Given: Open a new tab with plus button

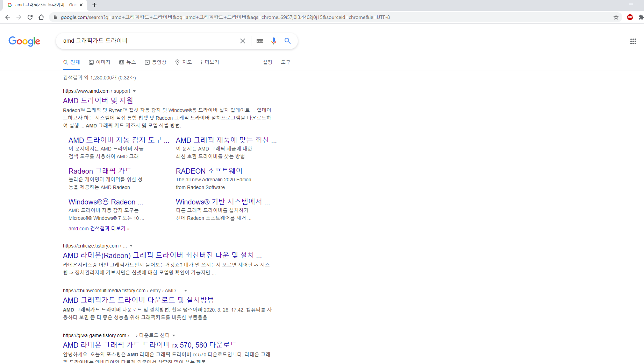Looking at the screenshot, I should [94, 5].
